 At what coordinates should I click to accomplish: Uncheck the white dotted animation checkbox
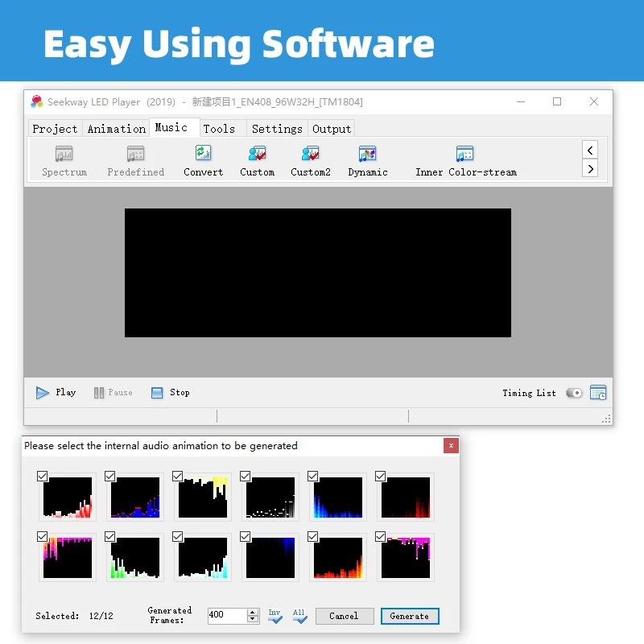pyautogui.click(x=246, y=476)
